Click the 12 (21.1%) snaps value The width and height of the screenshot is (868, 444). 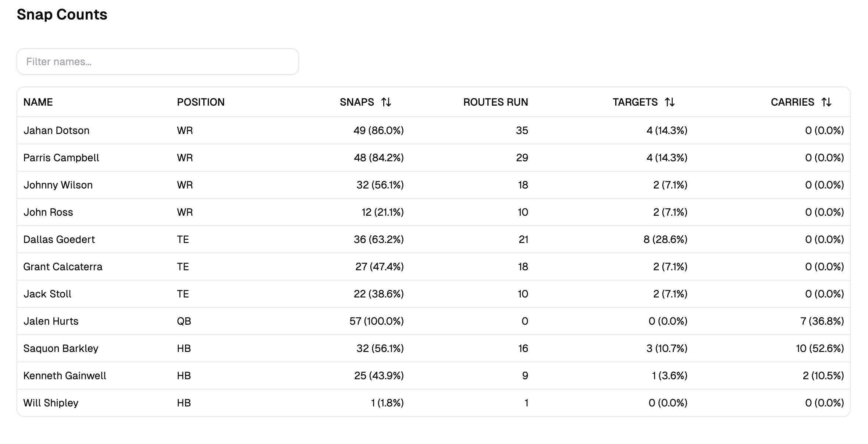pos(383,212)
